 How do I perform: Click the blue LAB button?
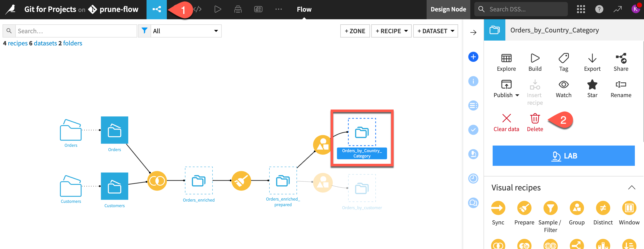[x=563, y=156]
